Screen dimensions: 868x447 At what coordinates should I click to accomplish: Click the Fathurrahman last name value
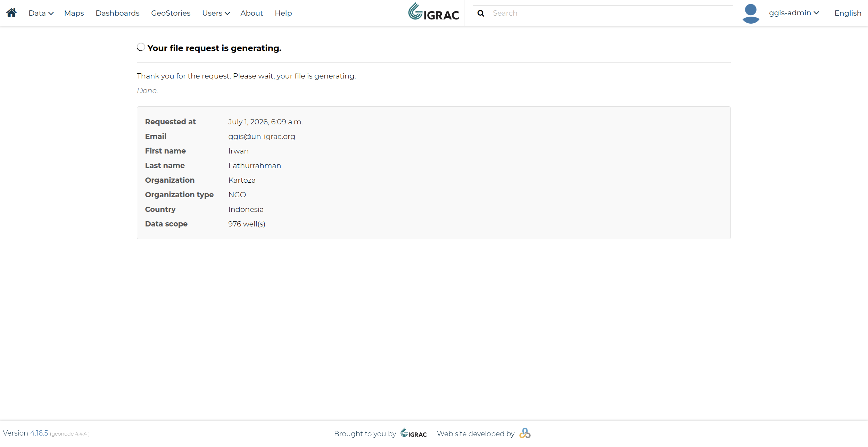pyautogui.click(x=255, y=166)
